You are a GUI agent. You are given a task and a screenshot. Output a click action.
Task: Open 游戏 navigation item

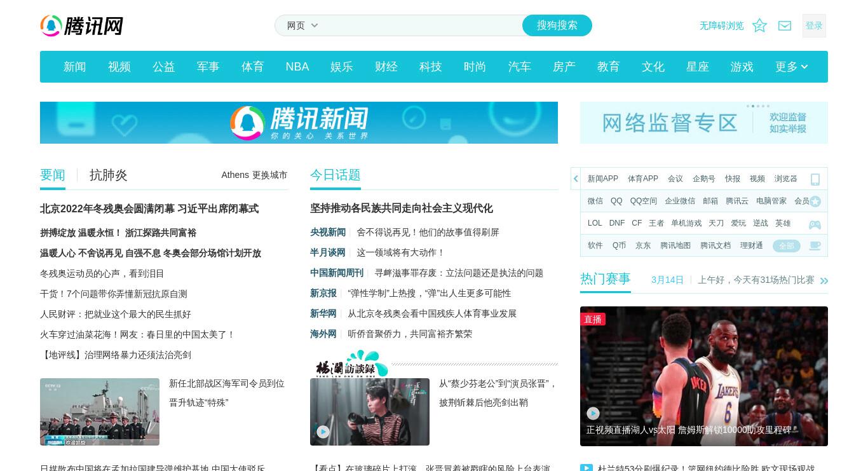pos(742,67)
